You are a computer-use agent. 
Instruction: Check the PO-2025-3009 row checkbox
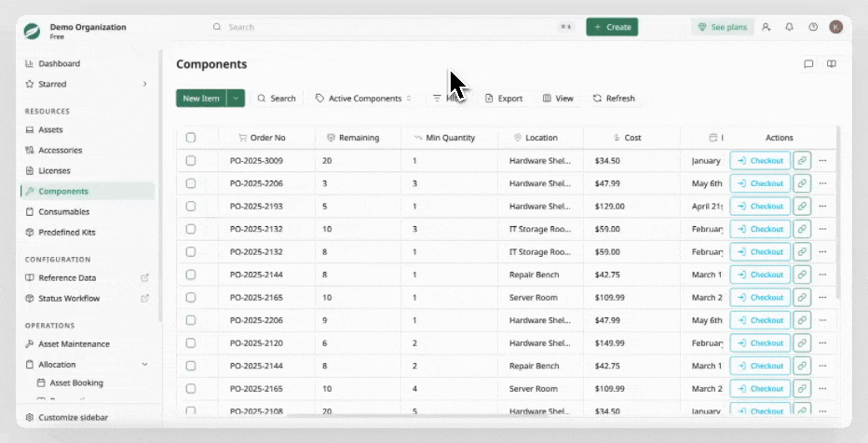[x=191, y=160]
